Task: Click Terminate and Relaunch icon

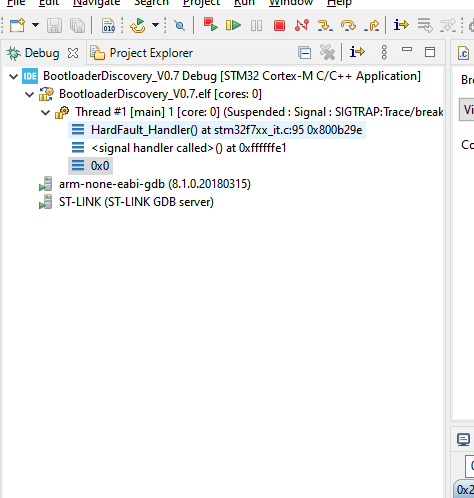Action: pyautogui.click(x=211, y=25)
